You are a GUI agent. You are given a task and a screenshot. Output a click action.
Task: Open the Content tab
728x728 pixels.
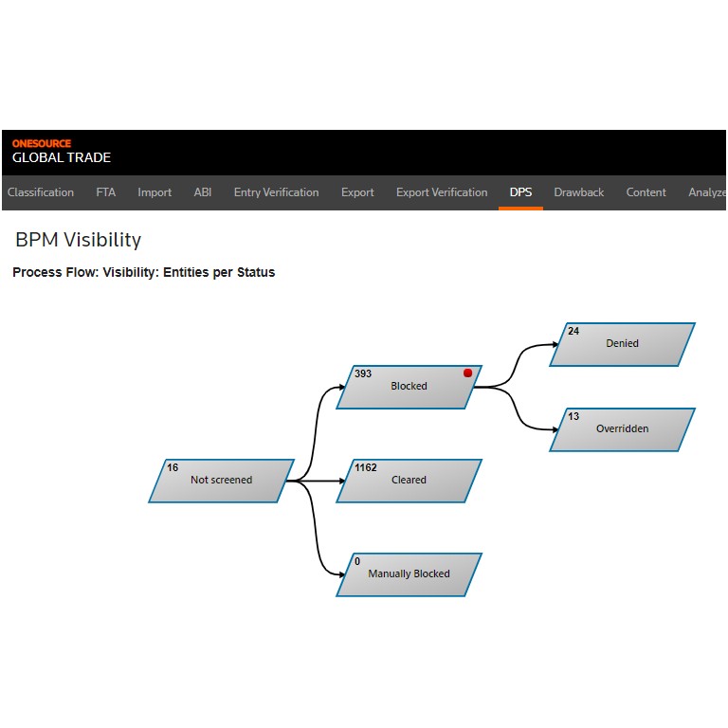[x=646, y=192]
